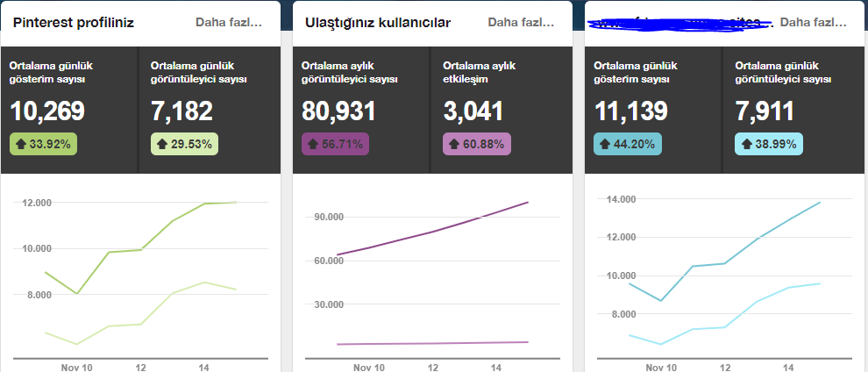Open 'Daha fazla' link in Ulaştığınız kullanıcılar card
868x372 pixels.
coord(520,23)
